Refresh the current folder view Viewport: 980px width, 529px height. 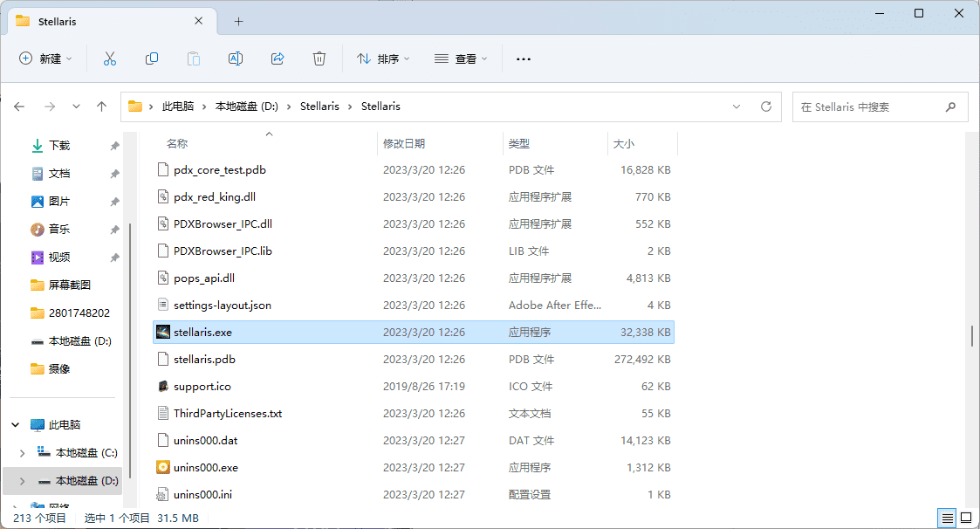766,106
